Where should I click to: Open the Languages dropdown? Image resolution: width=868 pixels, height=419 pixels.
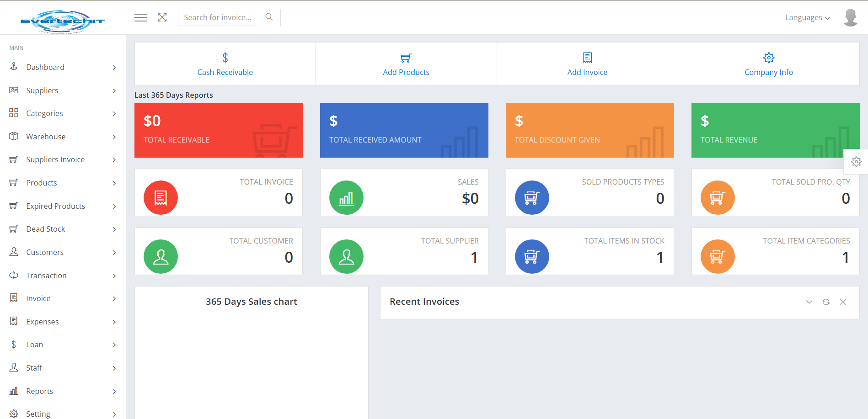[x=807, y=17]
